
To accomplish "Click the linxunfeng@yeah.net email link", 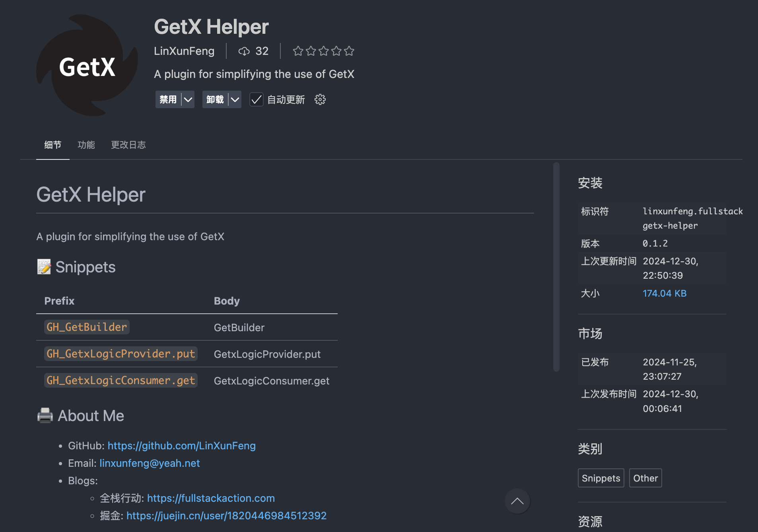I will 150,463.
